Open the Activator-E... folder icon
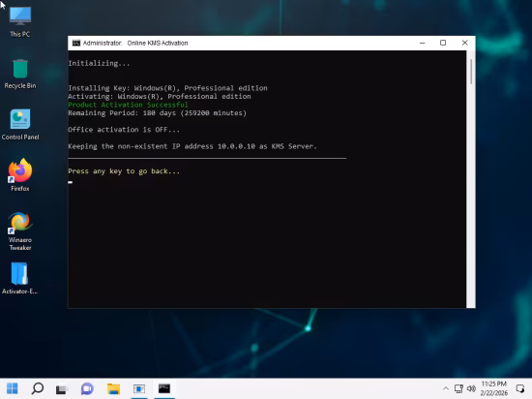 point(20,279)
